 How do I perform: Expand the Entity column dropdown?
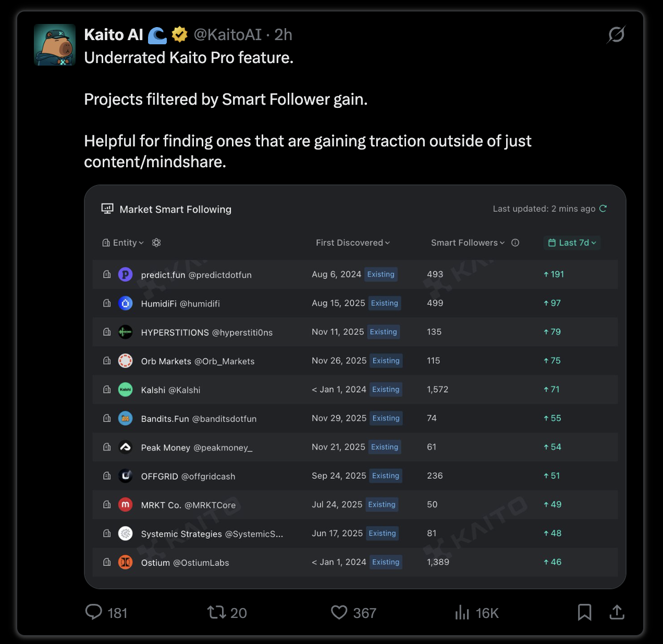[123, 242]
